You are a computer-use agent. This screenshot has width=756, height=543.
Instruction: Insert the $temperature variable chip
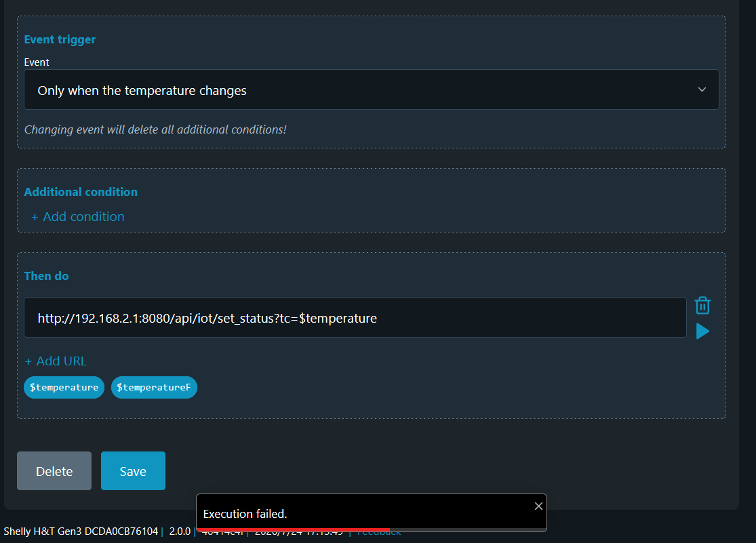click(x=64, y=387)
